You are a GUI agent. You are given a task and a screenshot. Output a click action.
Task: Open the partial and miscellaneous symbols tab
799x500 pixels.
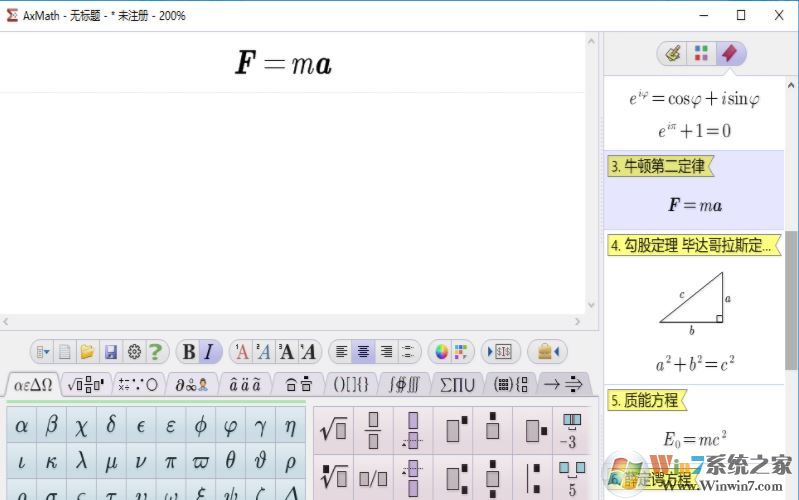click(x=192, y=385)
